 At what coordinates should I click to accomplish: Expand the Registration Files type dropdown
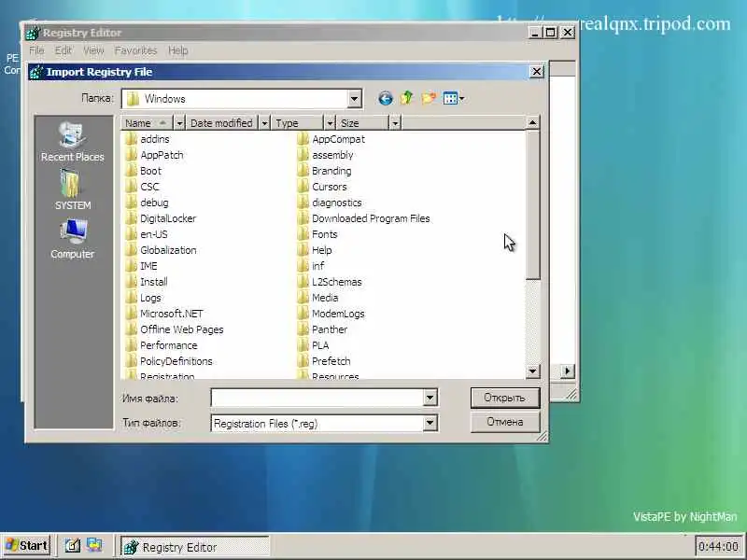(x=430, y=423)
